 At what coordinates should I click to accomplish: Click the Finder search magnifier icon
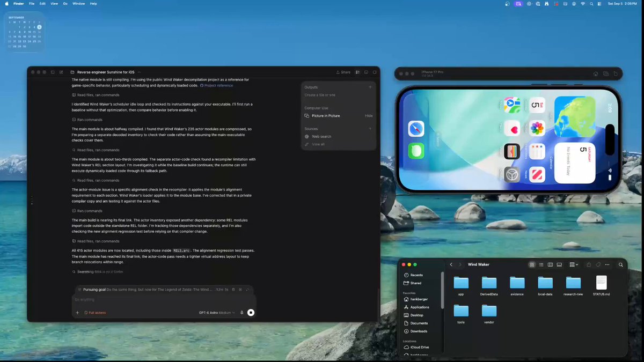point(621,264)
